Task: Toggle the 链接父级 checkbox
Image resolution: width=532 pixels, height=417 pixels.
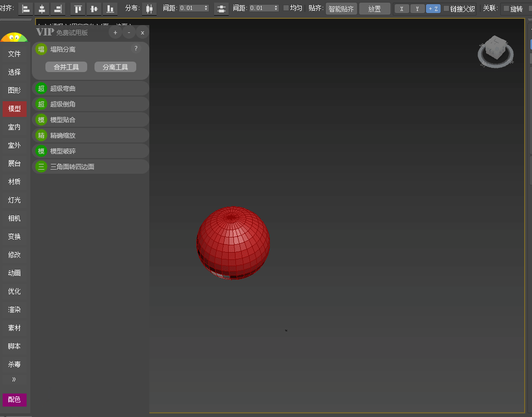Action: tap(446, 9)
